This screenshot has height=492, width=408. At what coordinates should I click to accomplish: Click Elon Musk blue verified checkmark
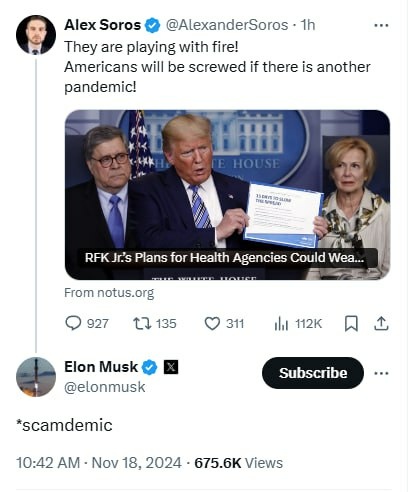150,367
